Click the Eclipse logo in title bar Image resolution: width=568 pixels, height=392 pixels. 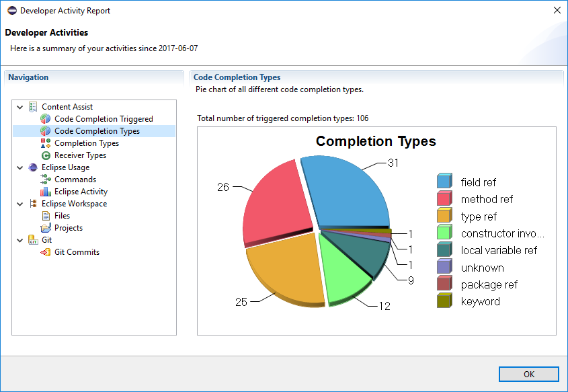(12, 11)
